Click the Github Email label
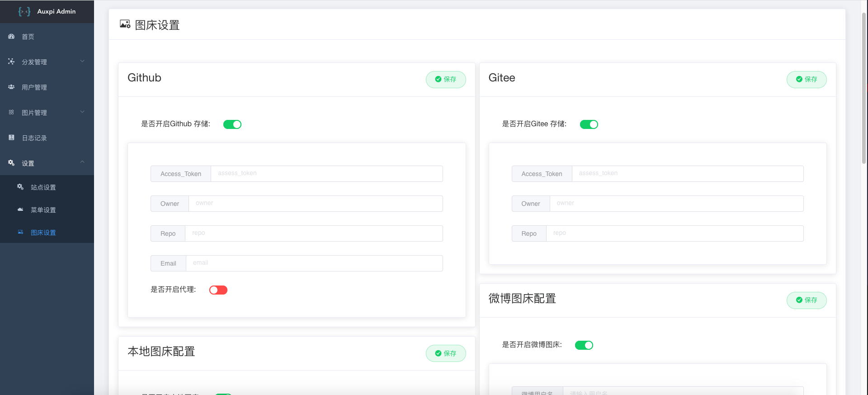Screen dimensions: 868x395 168,263
